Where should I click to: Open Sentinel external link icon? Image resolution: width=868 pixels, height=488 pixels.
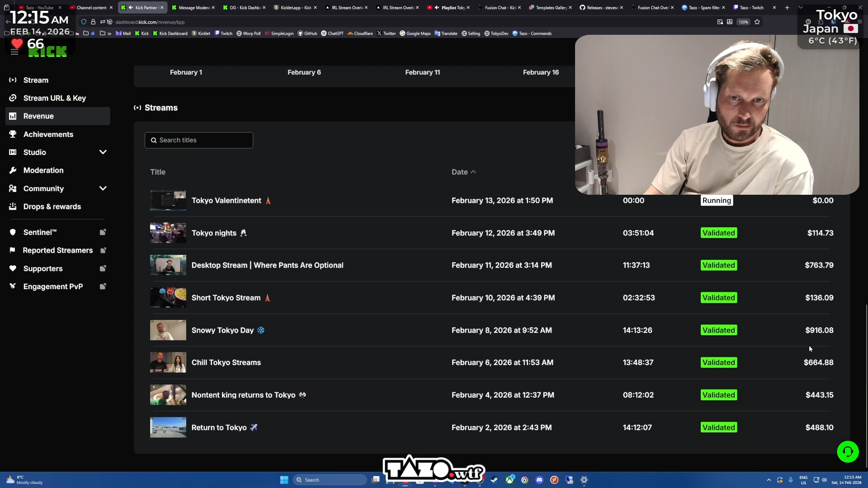click(x=103, y=232)
